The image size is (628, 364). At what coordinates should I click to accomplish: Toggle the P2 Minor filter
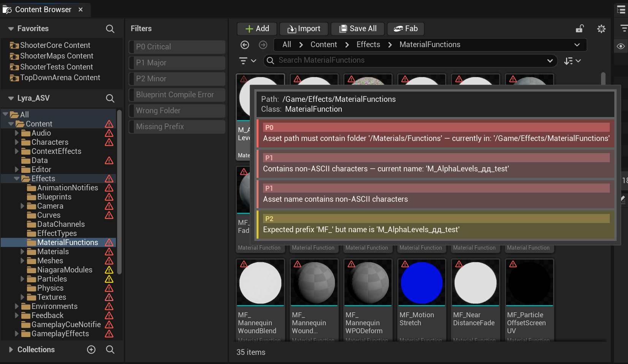(177, 79)
